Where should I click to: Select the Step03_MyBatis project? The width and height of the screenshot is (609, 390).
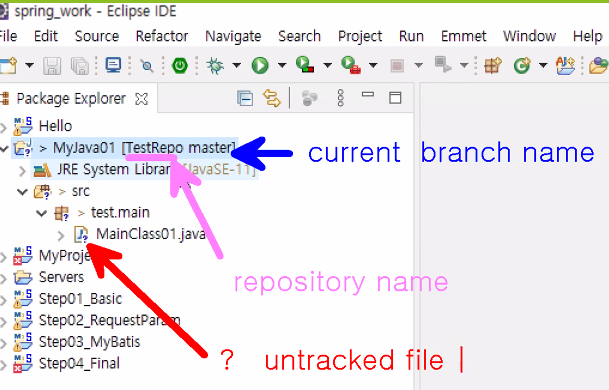tap(89, 342)
